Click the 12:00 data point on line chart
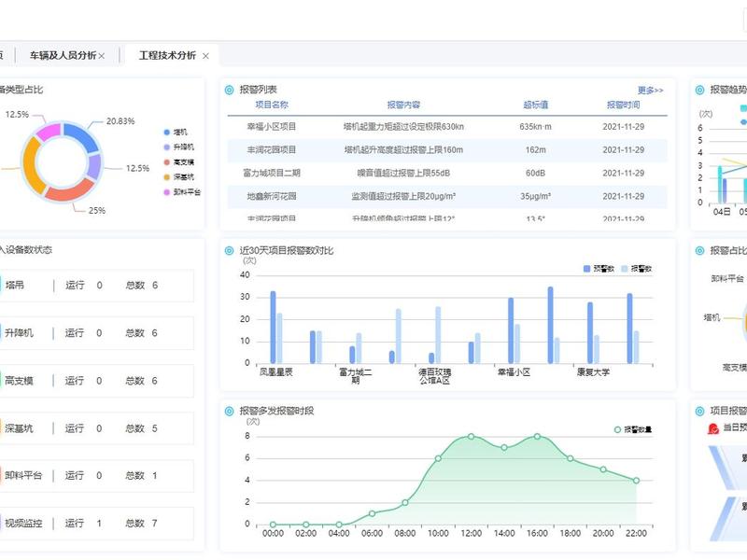This screenshot has height=560, width=747. 471,437
